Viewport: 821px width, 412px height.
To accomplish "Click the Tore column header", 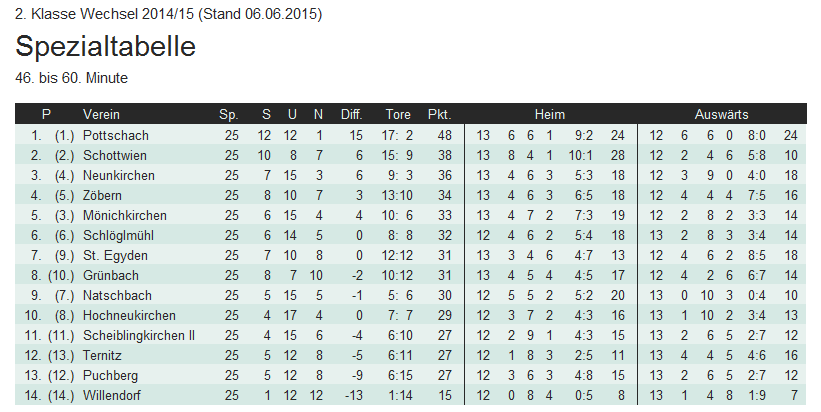I will [398, 114].
